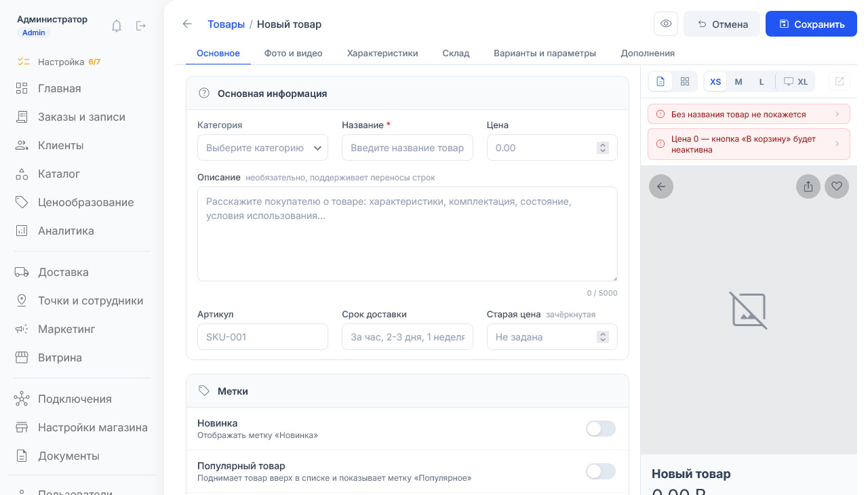Image resolution: width=868 pixels, height=495 pixels.
Task: Switch preview to grid view icon
Action: click(685, 81)
